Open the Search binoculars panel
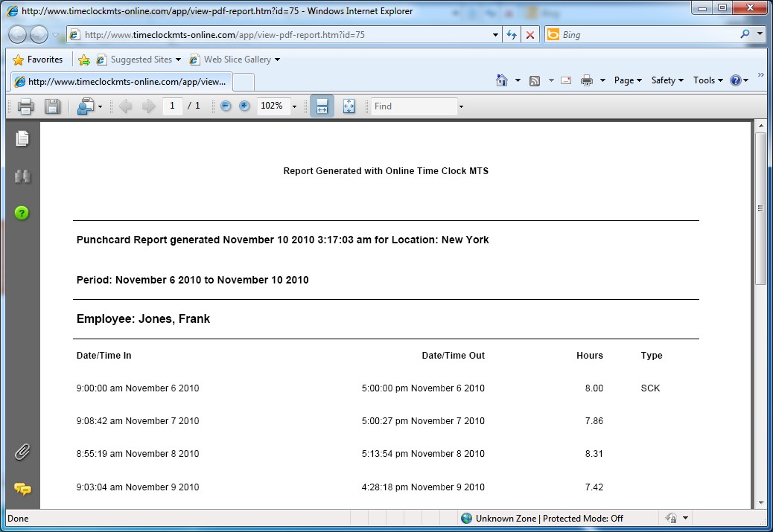This screenshot has height=532, width=773. pyautogui.click(x=22, y=176)
